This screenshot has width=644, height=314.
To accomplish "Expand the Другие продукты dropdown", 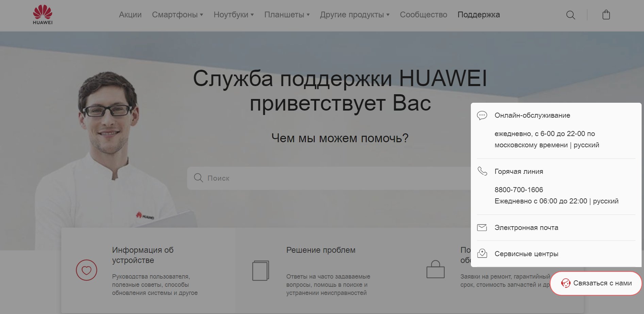I will pyautogui.click(x=354, y=15).
